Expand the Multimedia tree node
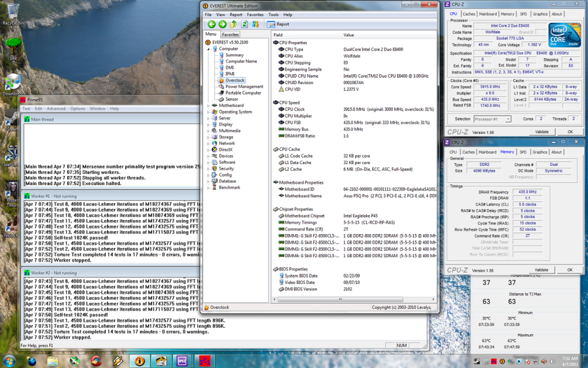 click(209, 131)
